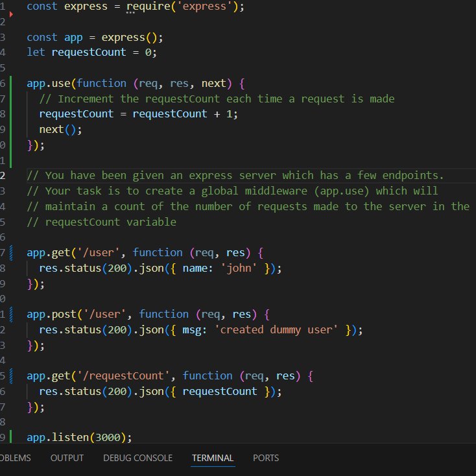This screenshot has height=476, width=476.
Task: Click the 'Increment the requestCount' comment
Action: tap(217, 99)
